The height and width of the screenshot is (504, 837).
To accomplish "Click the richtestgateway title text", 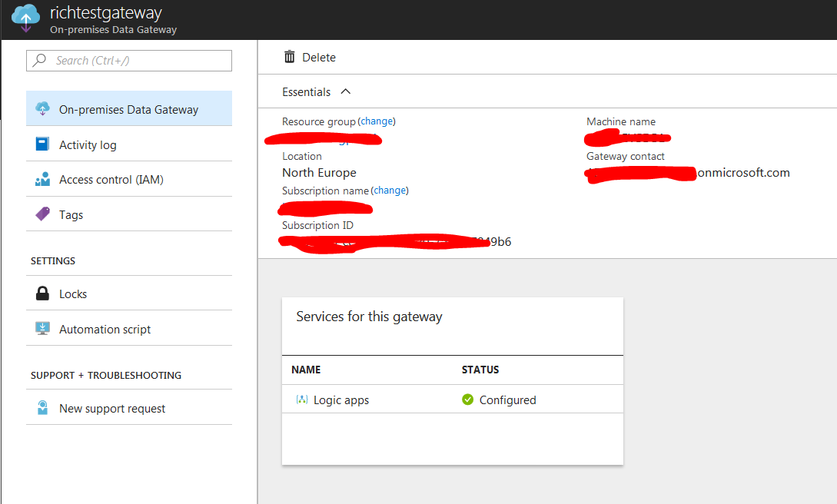I will tap(106, 12).
